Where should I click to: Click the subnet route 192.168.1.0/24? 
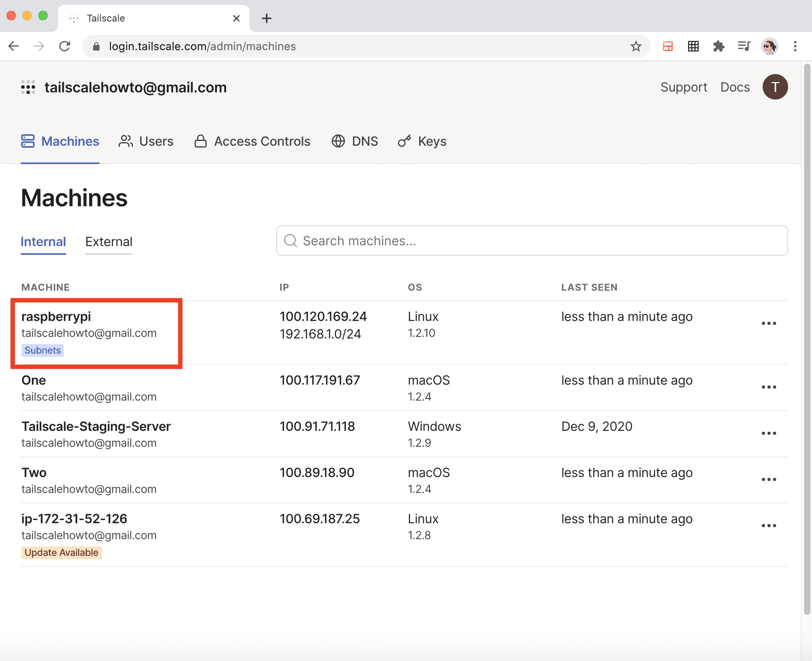click(x=320, y=334)
